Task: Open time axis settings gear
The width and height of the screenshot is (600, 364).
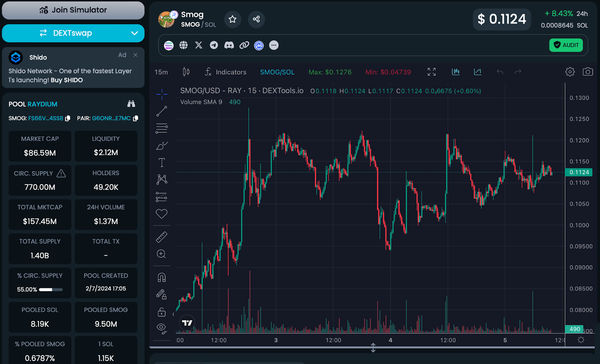Action: [581, 340]
